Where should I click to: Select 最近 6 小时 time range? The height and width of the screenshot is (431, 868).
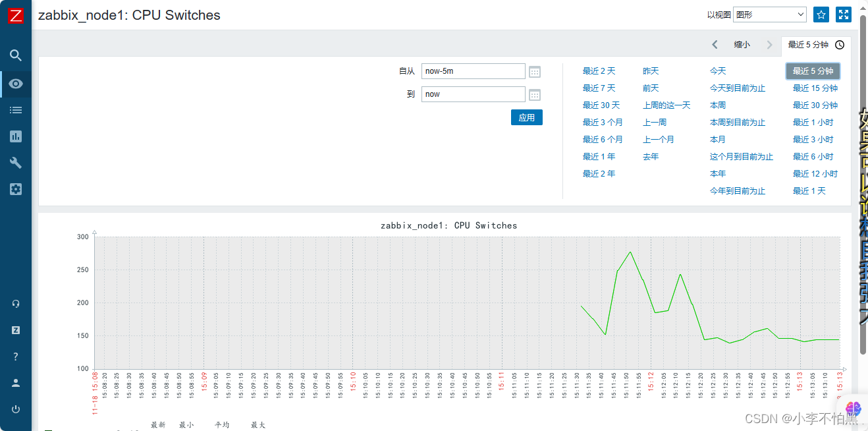point(813,157)
